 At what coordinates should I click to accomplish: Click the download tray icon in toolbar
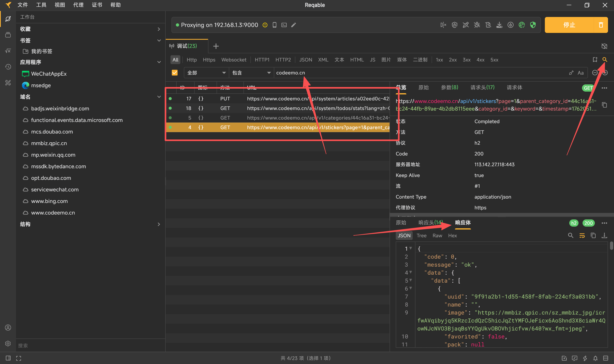pos(499,25)
